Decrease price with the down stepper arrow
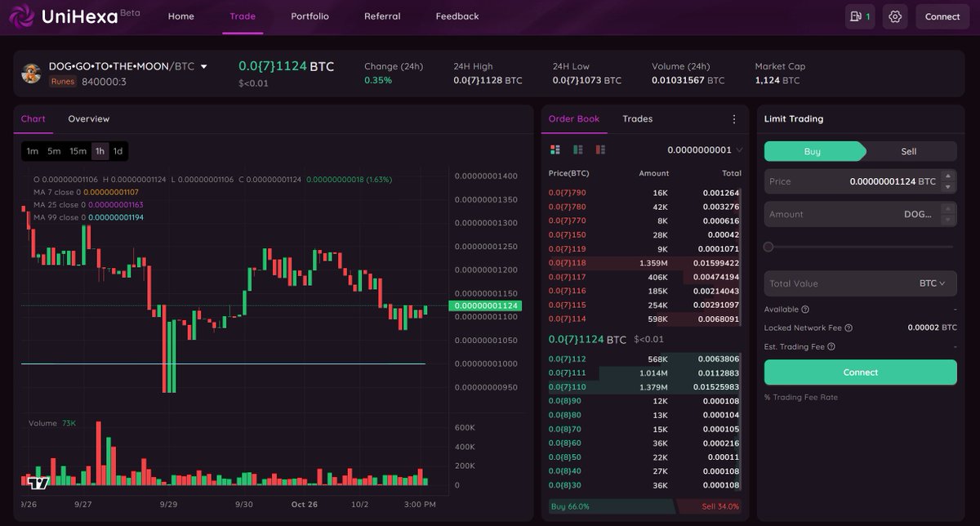 click(x=948, y=187)
